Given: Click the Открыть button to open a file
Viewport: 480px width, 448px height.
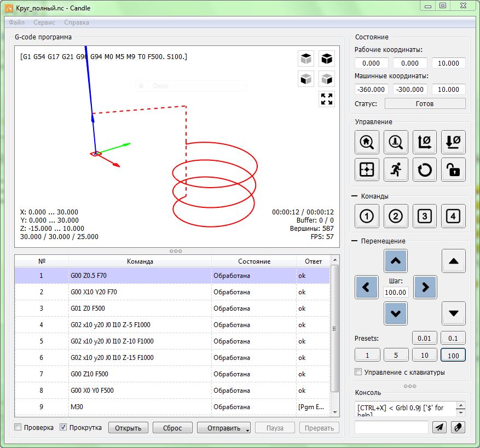Looking at the screenshot, I should tap(128, 428).
